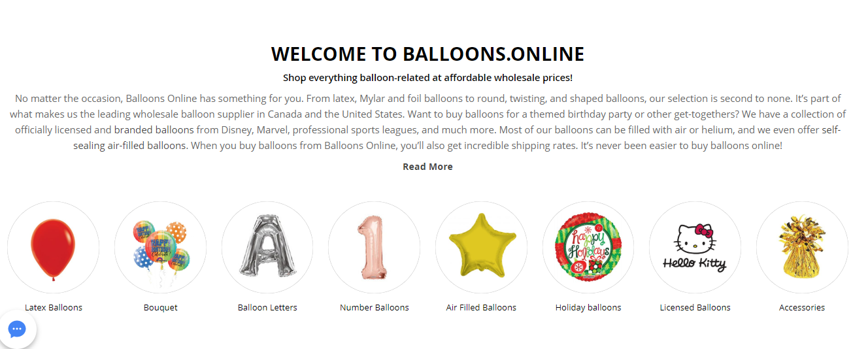
Task: Go to the Balloon Letters link
Action: coord(267,307)
